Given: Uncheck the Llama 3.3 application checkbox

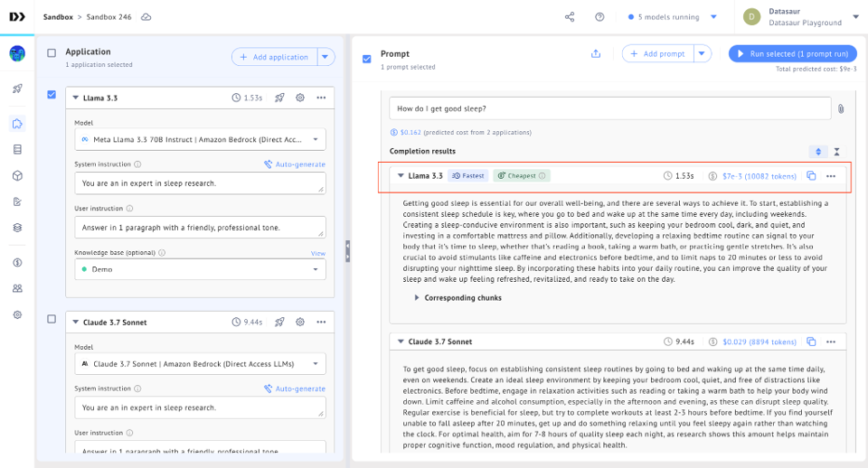Looking at the screenshot, I should click(x=52, y=95).
